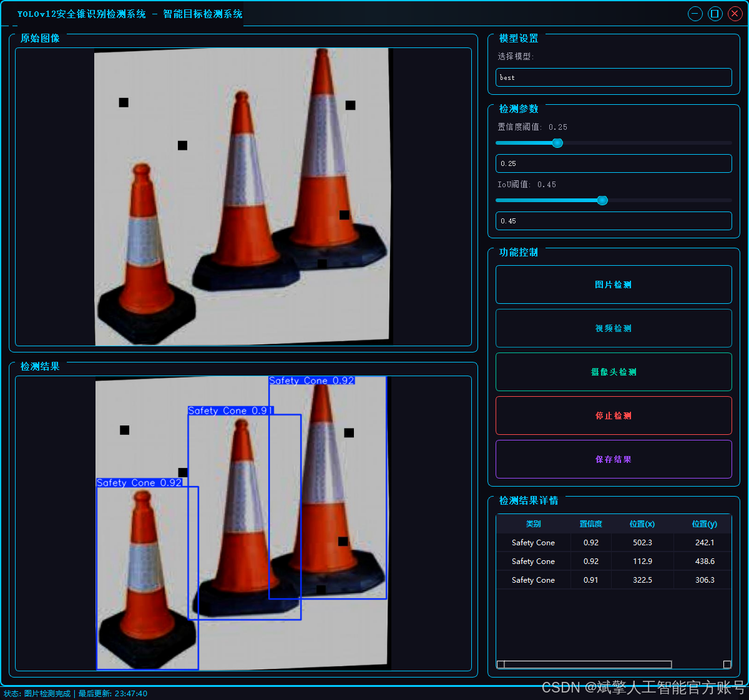Image resolution: width=749 pixels, height=700 pixels.
Task: Click the 图片检测 image detection button
Action: pos(614,284)
